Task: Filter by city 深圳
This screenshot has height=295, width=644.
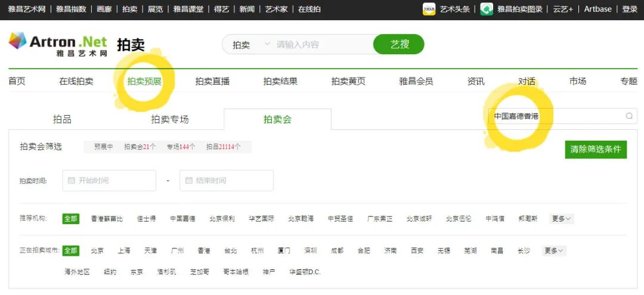Action: tap(311, 251)
